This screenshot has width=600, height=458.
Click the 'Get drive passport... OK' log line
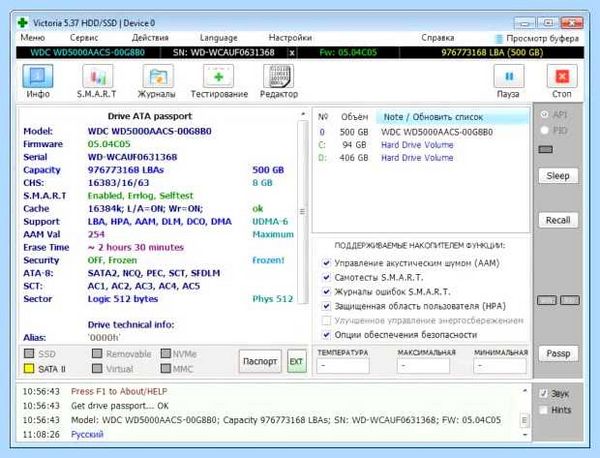point(120,406)
